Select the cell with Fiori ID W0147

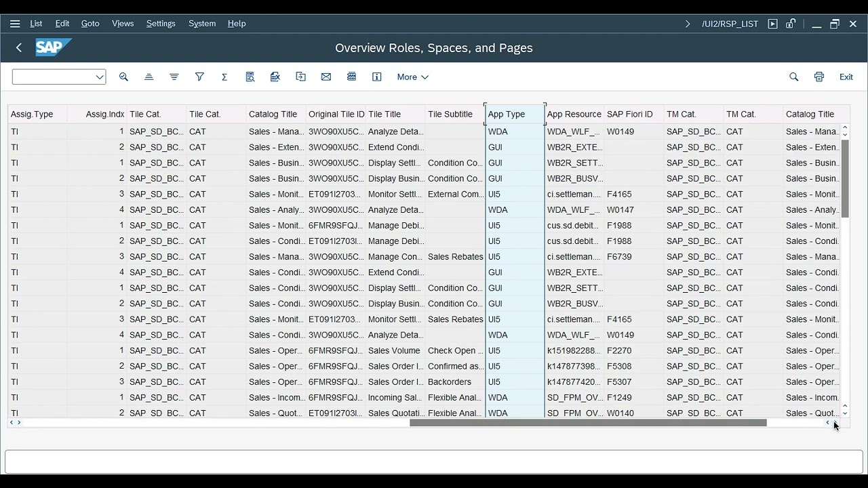coord(634,210)
